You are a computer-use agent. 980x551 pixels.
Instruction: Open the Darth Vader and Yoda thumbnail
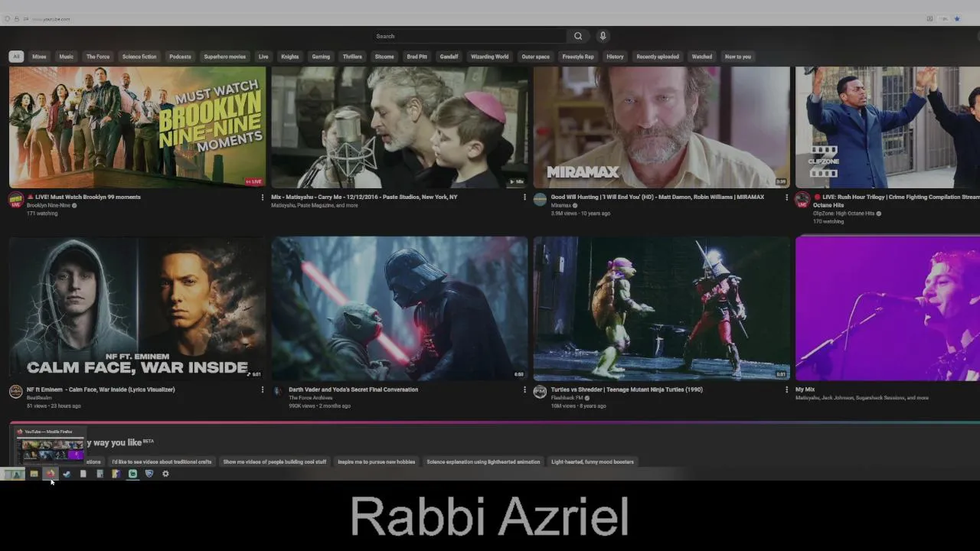pyautogui.click(x=400, y=308)
